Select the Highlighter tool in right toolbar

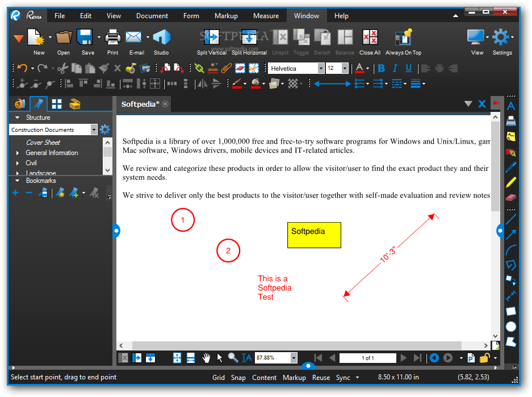coord(510,182)
